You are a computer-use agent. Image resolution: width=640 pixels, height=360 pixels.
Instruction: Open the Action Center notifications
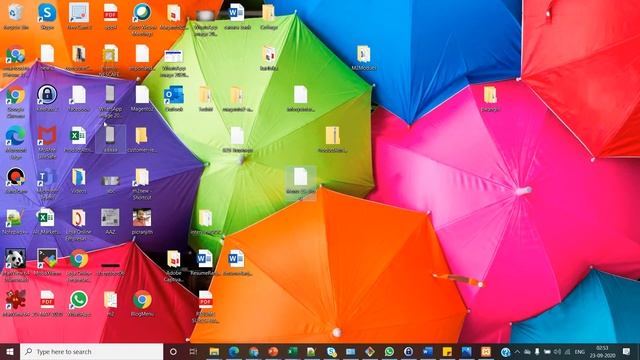tap(627, 351)
